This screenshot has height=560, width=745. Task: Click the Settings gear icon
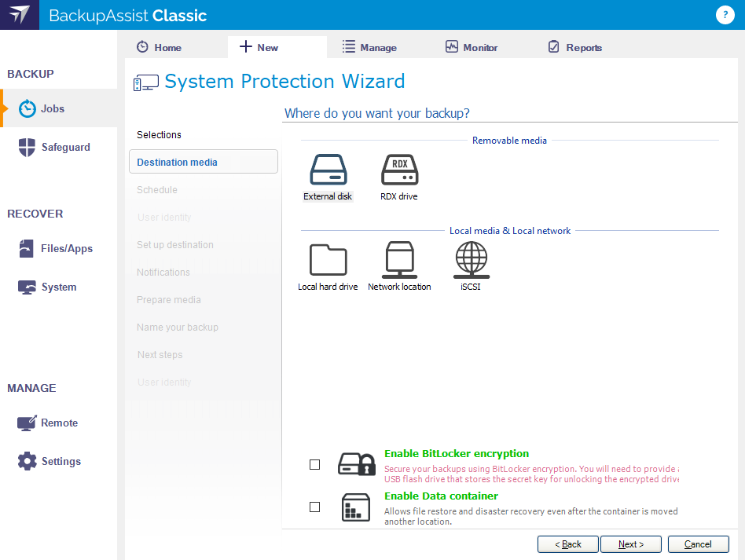27,461
